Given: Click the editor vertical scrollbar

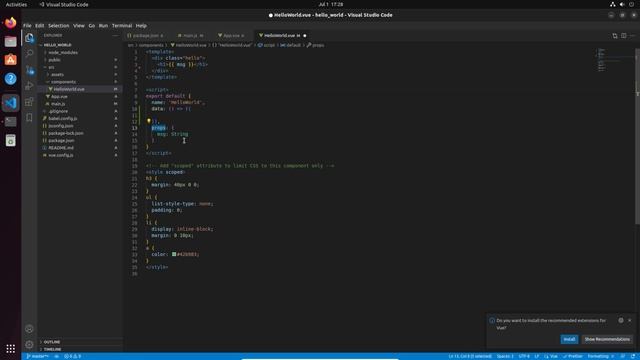Looking at the screenshot, I should coord(638,136).
